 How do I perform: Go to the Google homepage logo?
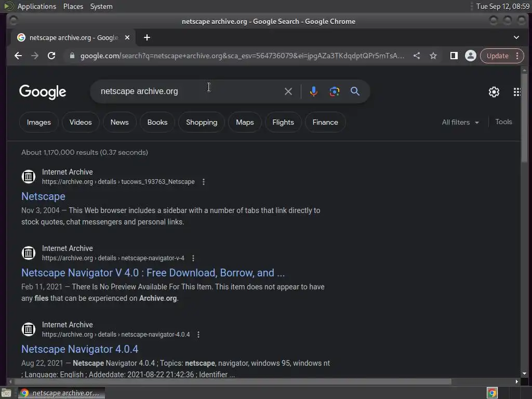(x=43, y=92)
